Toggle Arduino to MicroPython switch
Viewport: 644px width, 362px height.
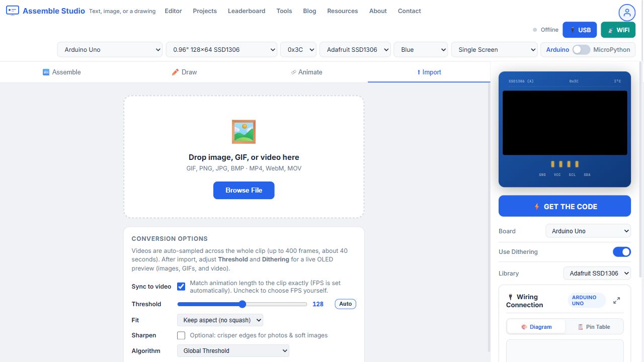click(581, 50)
